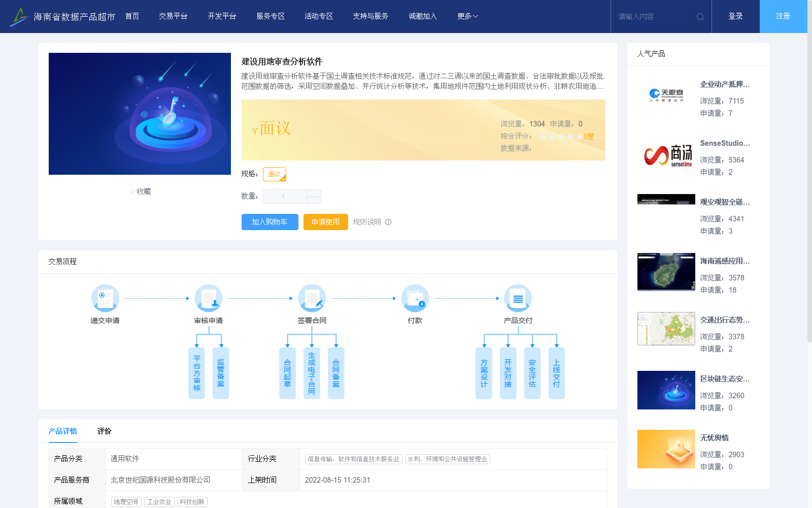Screen dimensions: 812x508
Task: Click the 上线交付 sub-step box
Action: (557, 373)
